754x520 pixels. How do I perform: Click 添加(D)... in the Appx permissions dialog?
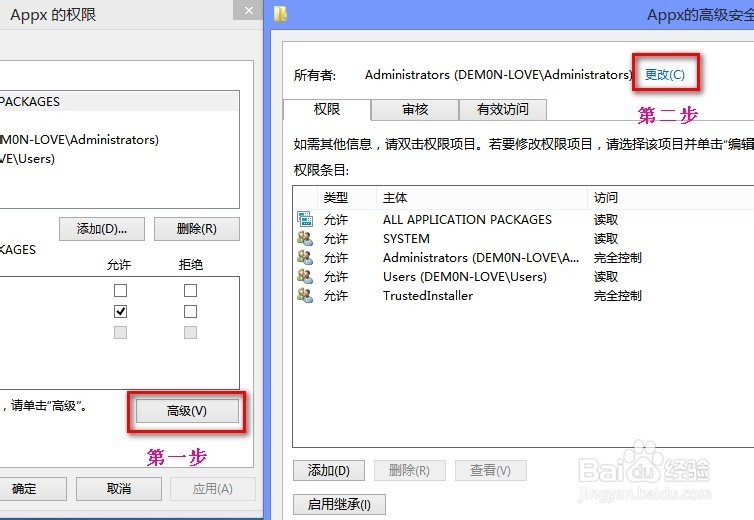click(x=102, y=229)
